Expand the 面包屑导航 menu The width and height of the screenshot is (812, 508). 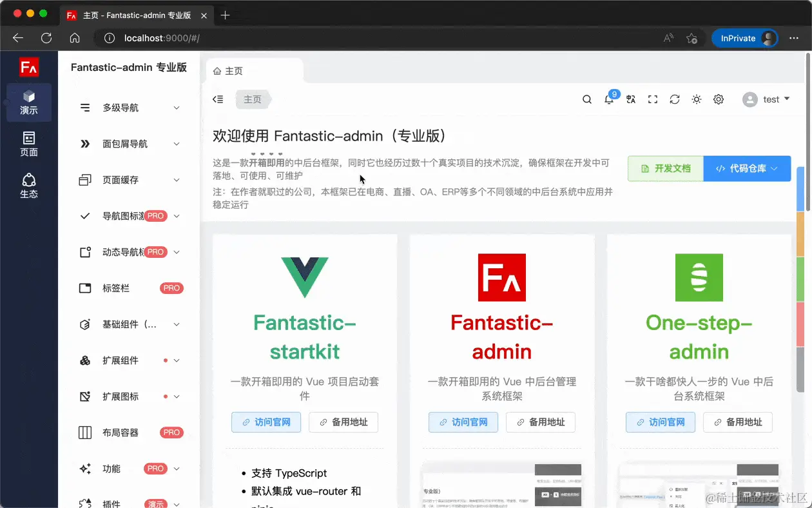[x=129, y=144]
